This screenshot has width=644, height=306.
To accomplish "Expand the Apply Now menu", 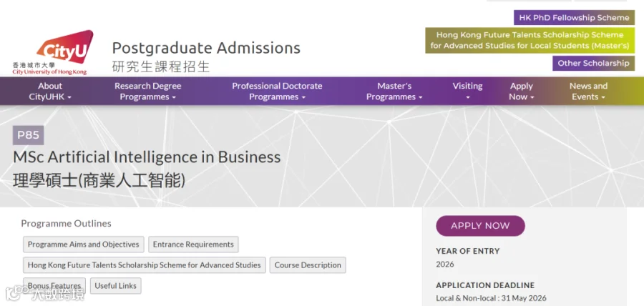I will tap(522, 92).
